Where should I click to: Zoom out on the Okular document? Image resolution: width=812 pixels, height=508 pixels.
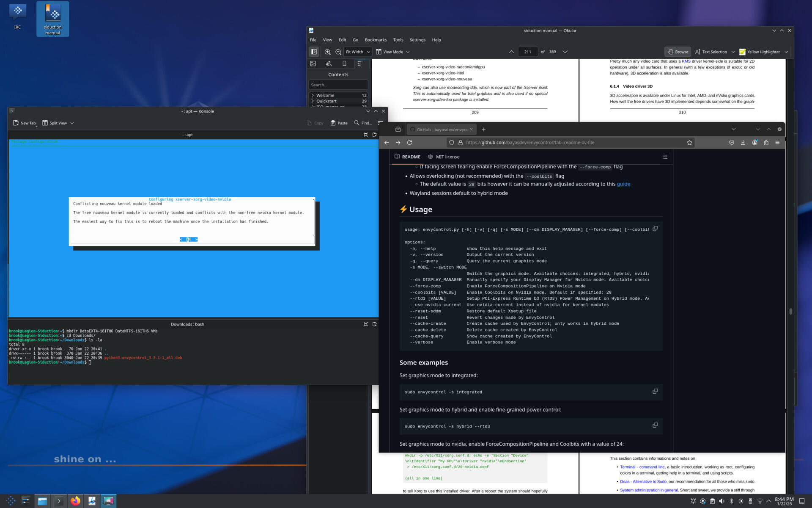tap(338, 52)
